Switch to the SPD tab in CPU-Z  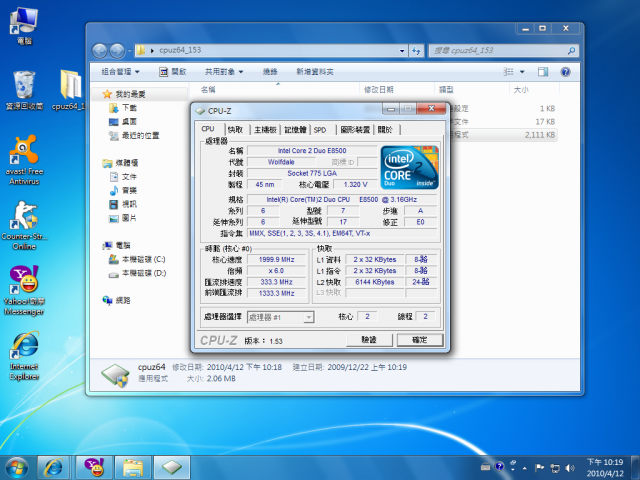tap(320, 130)
